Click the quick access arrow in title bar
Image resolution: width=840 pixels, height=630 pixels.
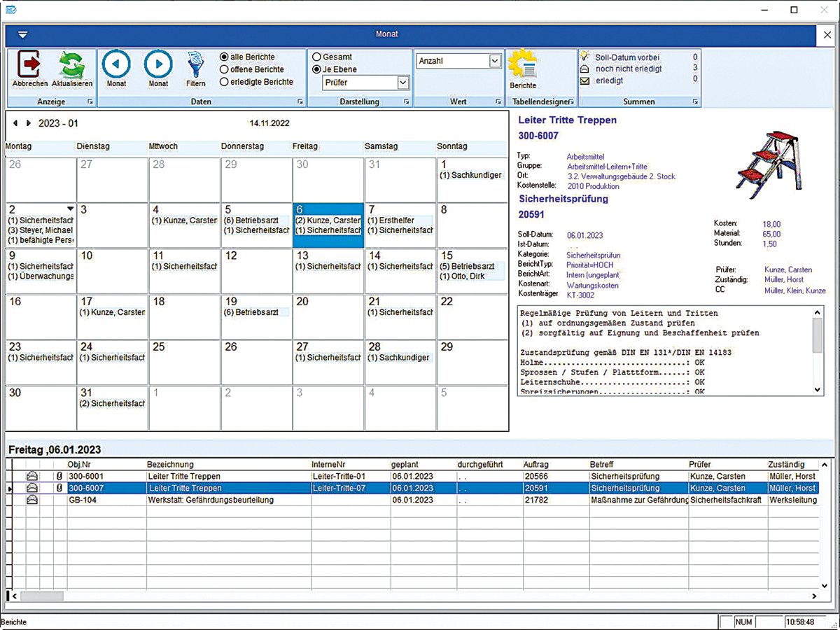[23, 35]
